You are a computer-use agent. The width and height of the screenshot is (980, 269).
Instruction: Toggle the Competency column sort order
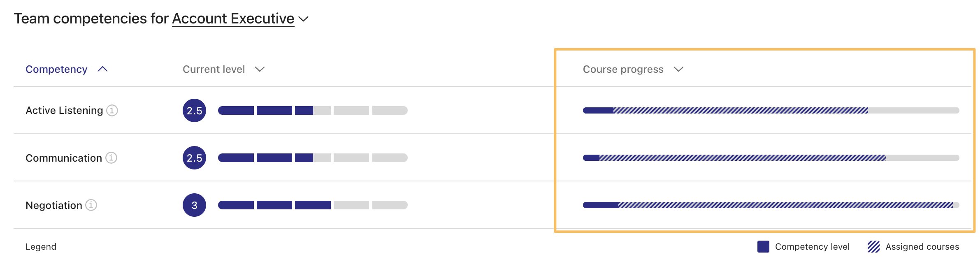click(102, 69)
